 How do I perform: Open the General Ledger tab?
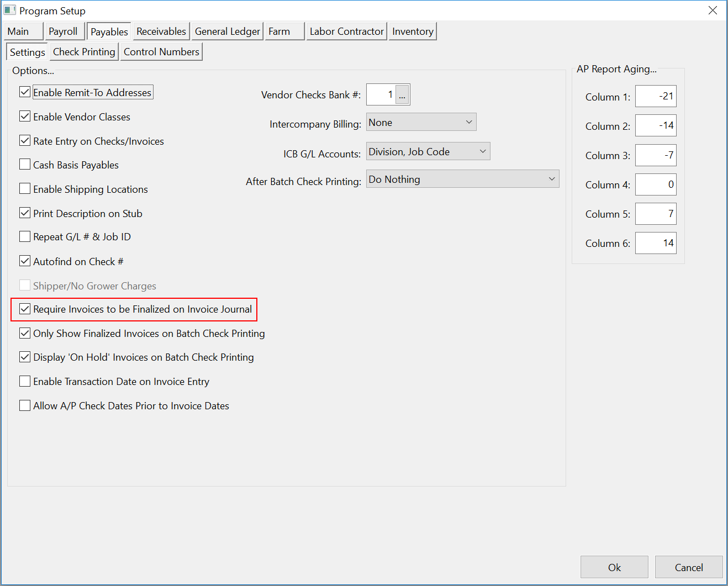point(227,31)
